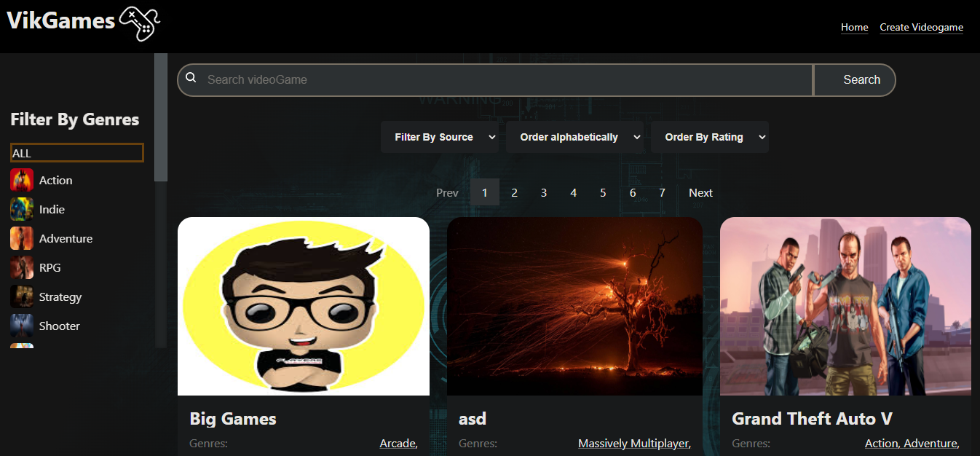
Task: Click the Strategy genre icon
Action: tap(21, 296)
